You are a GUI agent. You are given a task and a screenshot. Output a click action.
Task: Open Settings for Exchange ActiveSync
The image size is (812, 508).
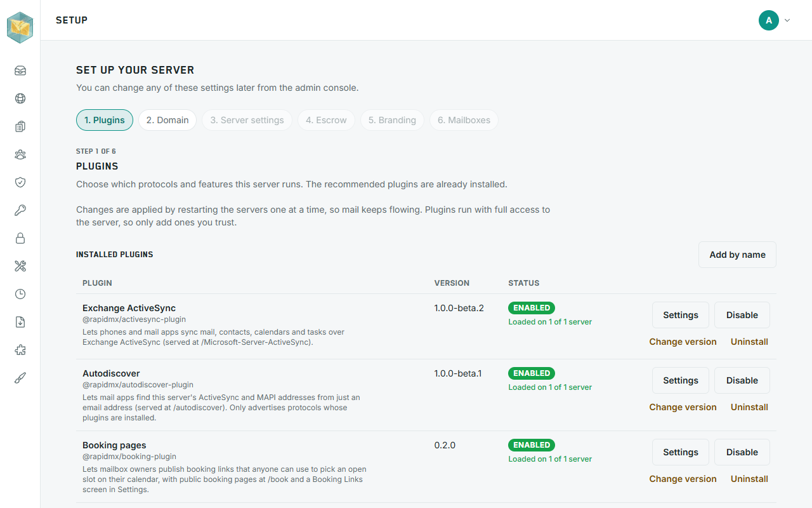pyautogui.click(x=681, y=315)
